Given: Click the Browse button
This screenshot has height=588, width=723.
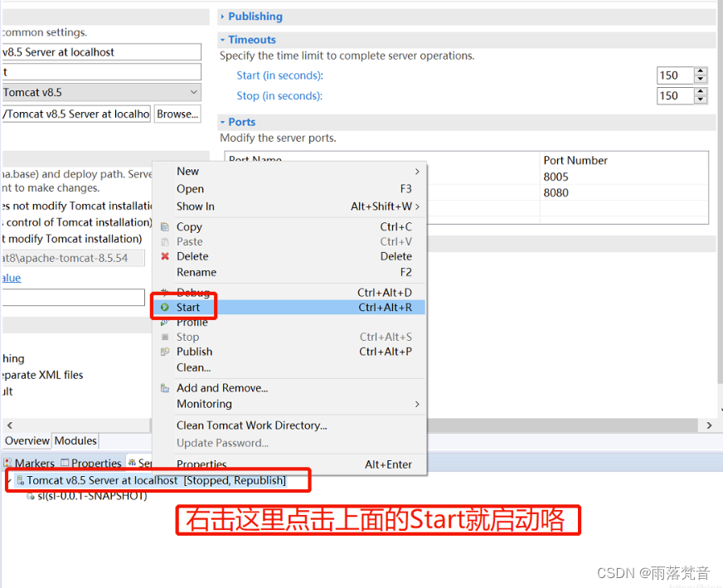Looking at the screenshot, I should 177,114.
